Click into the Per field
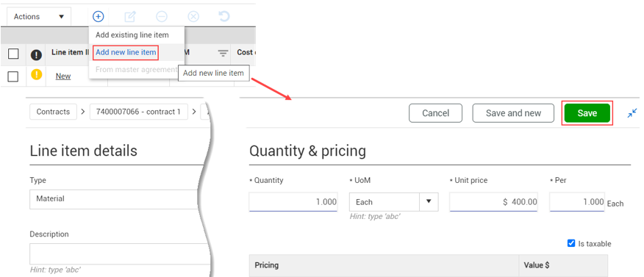The image size is (644, 277). [577, 202]
